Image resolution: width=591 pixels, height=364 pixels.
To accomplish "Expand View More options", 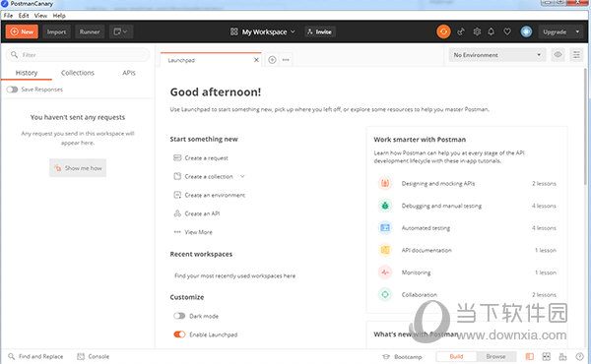I will click(x=193, y=232).
